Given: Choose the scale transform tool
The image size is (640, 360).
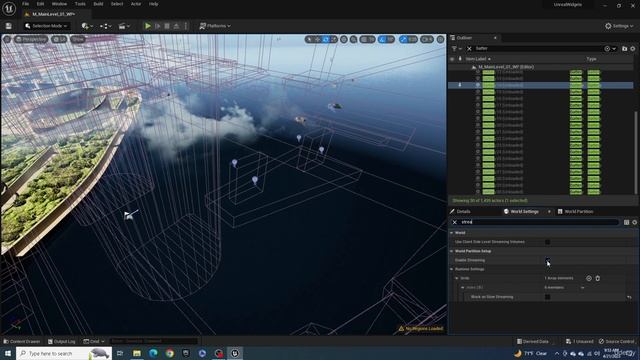Looking at the screenshot, I should point(334,39).
